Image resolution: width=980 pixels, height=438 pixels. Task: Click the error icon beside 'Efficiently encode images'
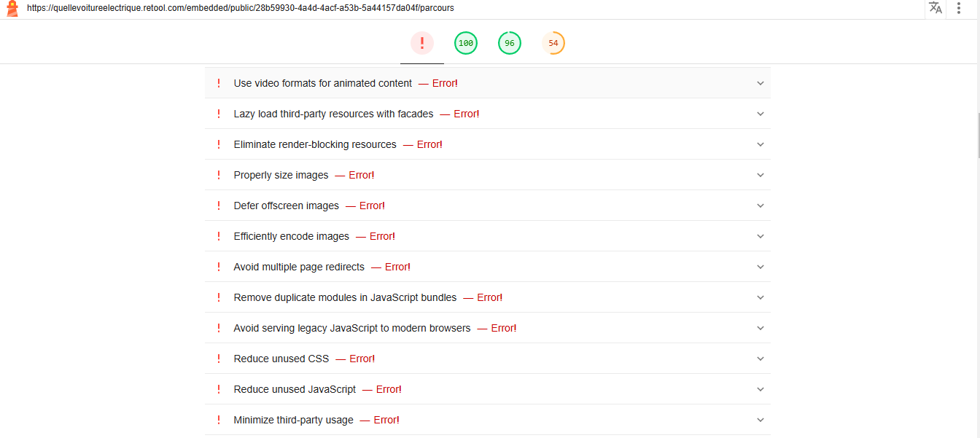[218, 236]
